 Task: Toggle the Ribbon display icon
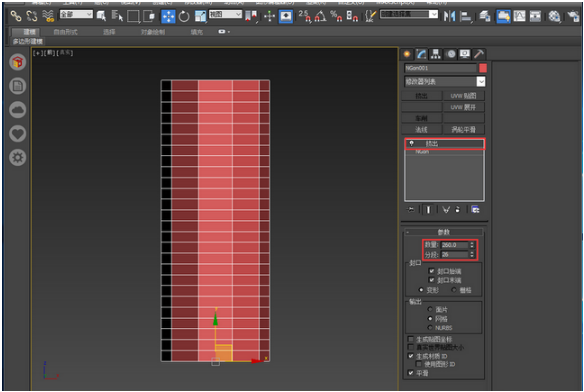pos(503,16)
